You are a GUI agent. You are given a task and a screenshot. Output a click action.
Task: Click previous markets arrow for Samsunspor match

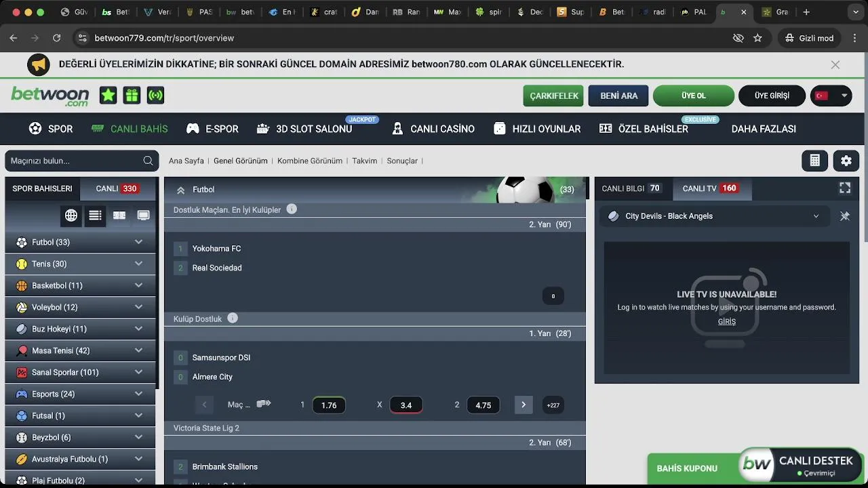[204, 405]
